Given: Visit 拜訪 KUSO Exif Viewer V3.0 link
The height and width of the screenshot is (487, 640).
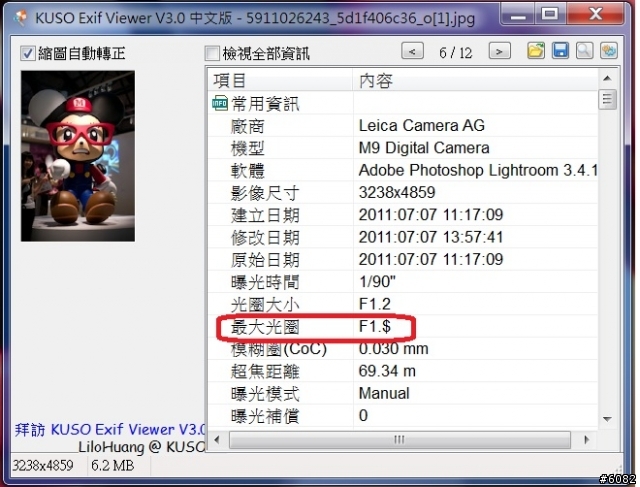Looking at the screenshot, I should coord(110,429).
